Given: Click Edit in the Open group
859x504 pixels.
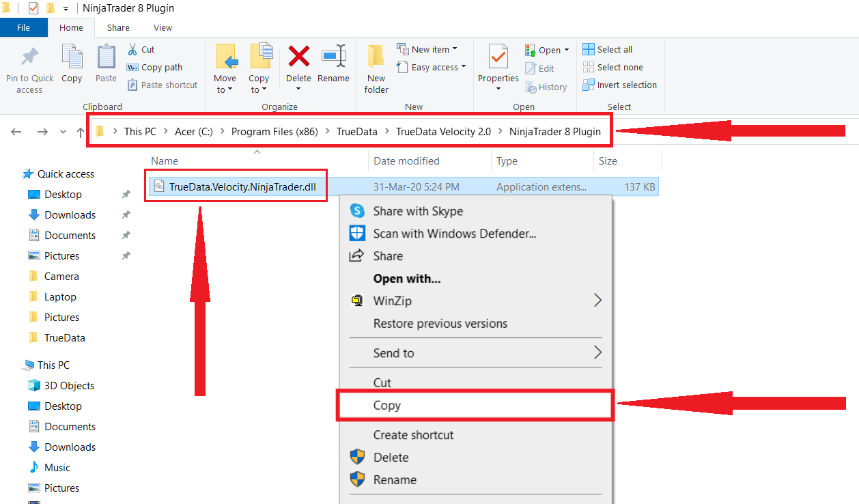Looking at the screenshot, I should coord(539,68).
